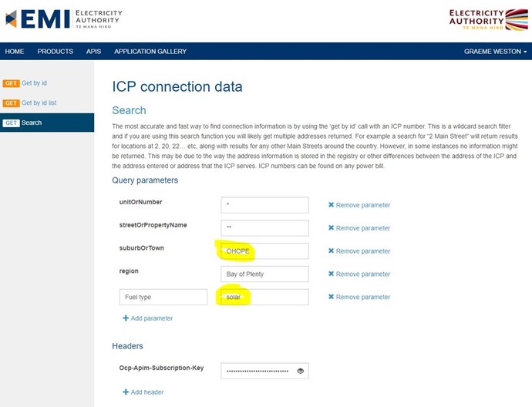532x407 pixels.
Task: Remove the Fuel type parameter via X icon
Action: pos(331,297)
